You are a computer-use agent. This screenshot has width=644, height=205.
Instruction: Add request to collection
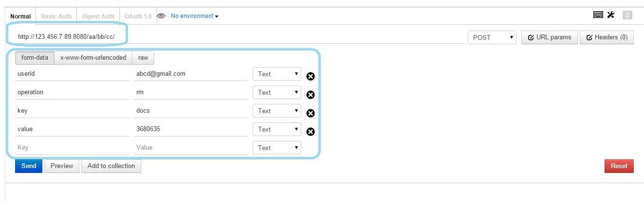pyautogui.click(x=111, y=166)
